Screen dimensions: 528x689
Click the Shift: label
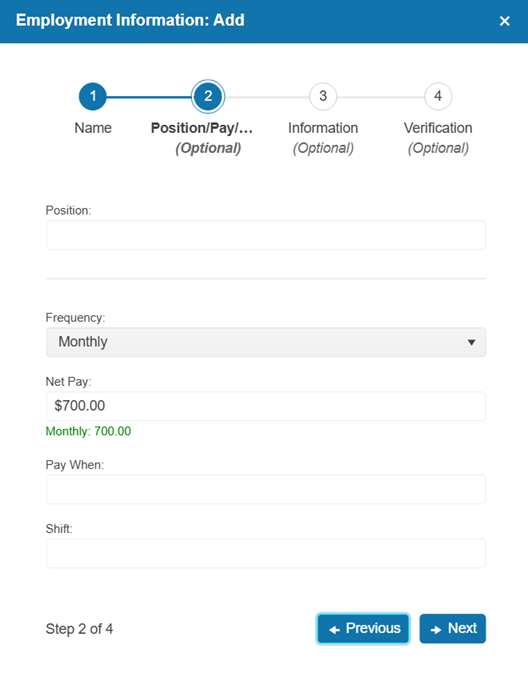coord(59,529)
